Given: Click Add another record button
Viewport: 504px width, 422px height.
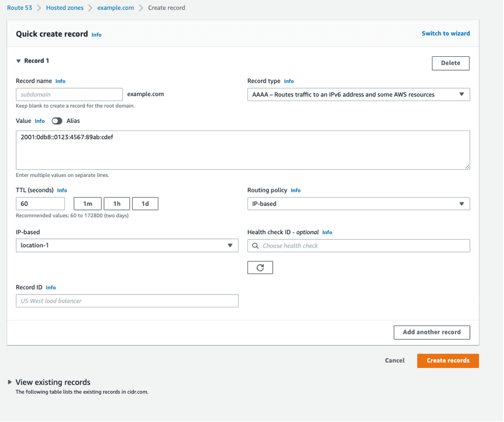Looking at the screenshot, I should pos(432,332).
